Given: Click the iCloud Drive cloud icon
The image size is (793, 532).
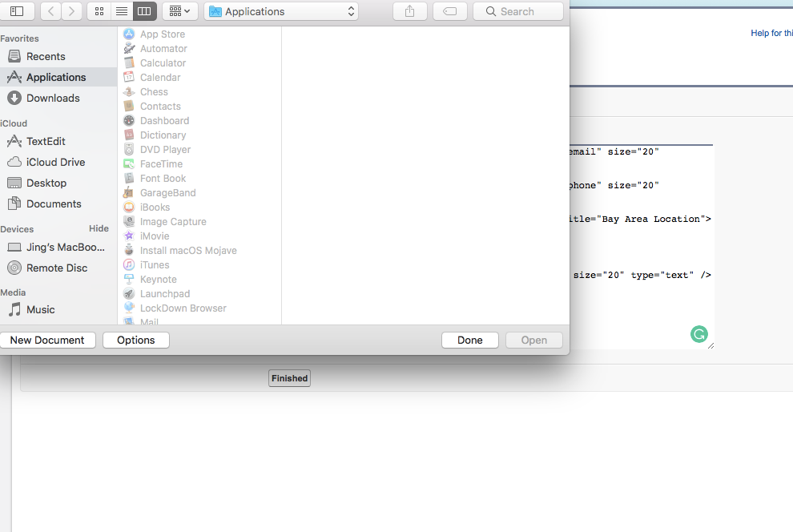Looking at the screenshot, I should tap(14, 162).
